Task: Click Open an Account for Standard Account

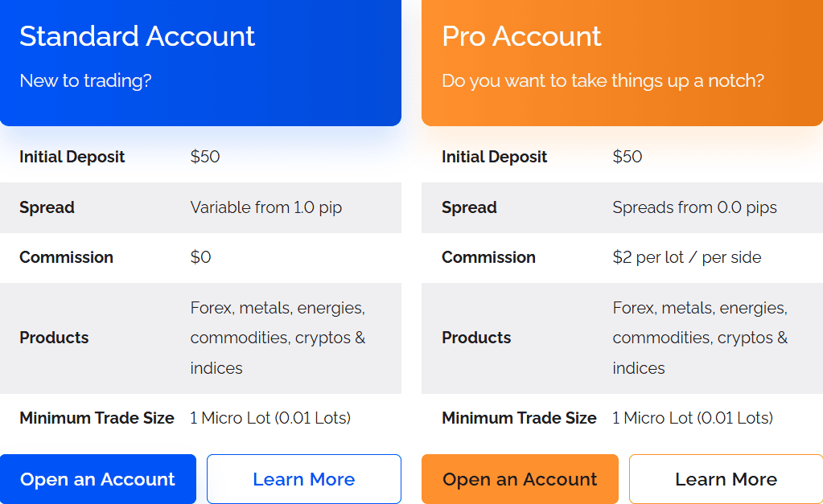Action: pyautogui.click(x=97, y=479)
